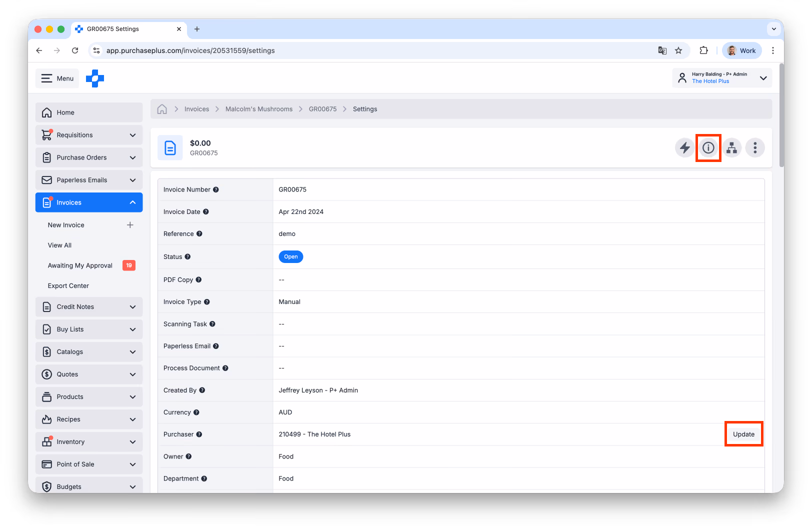Image resolution: width=812 pixels, height=530 pixels.
Task: Click help icon next to Purchaser
Action: (199, 434)
